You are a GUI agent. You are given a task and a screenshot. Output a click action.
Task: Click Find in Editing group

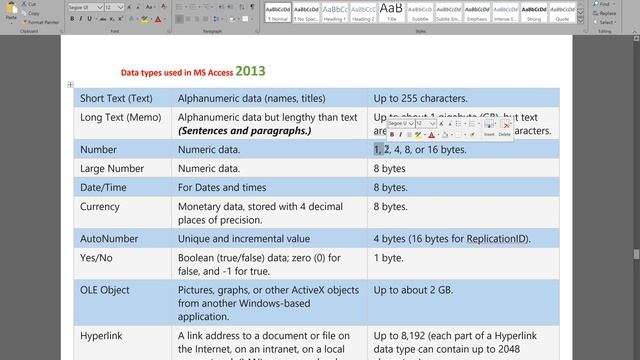click(x=604, y=4)
